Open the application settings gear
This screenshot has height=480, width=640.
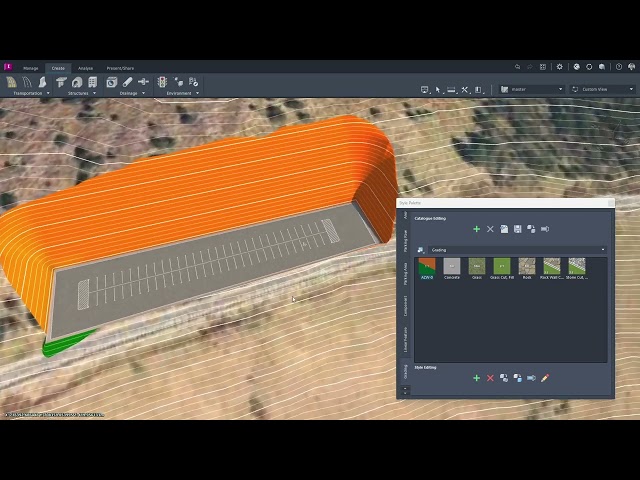[560, 67]
